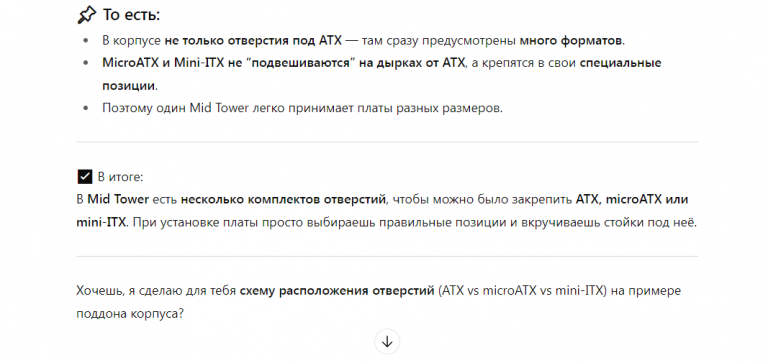Click bold text 'схему расположения отверстий'
This screenshot has width=768, height=363.
(x=337, y=290)
